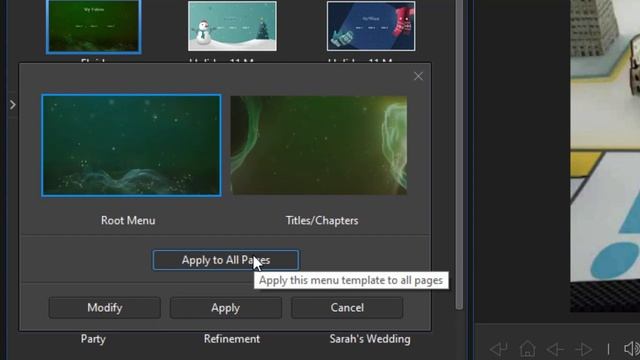Click the Modify button
This screenshot has height=360, width=640.
point(104,307)
